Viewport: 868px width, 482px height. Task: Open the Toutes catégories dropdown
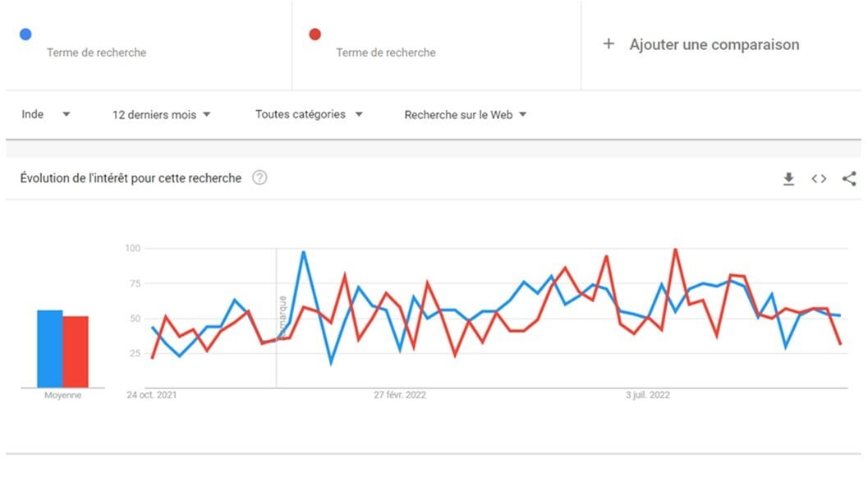[309, 114]
